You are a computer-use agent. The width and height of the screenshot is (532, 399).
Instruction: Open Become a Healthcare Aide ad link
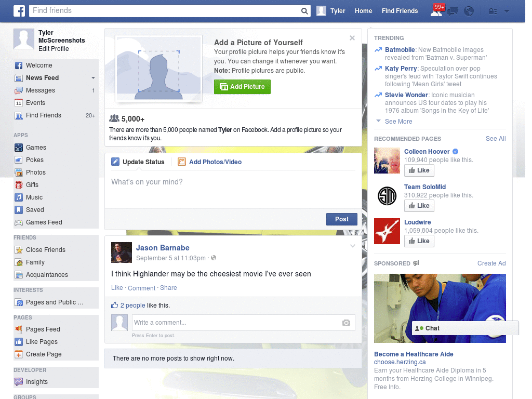point(414,354)
